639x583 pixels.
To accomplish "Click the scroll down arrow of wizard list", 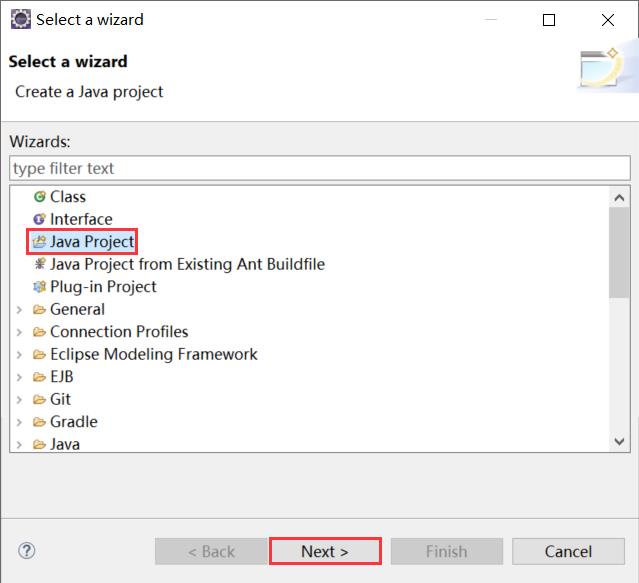I will (x=619, y=441).
